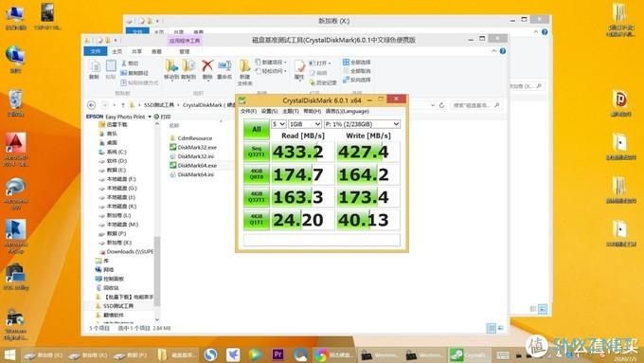Screen dimensions: 644x363
Task: Open the P: drive selection dropdown
Action: (x=362, y=124)
